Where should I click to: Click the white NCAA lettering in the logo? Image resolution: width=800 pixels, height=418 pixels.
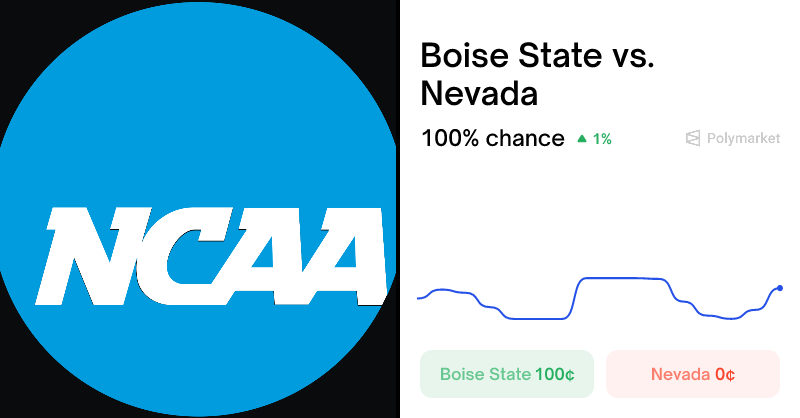[x=215, y=257]
